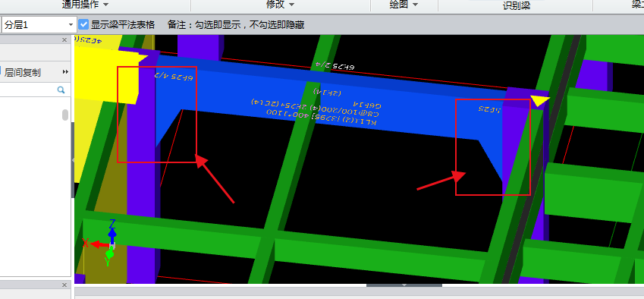Select the 识别梁 ribbon group
644x299 pixels.
tap(517, 5)
